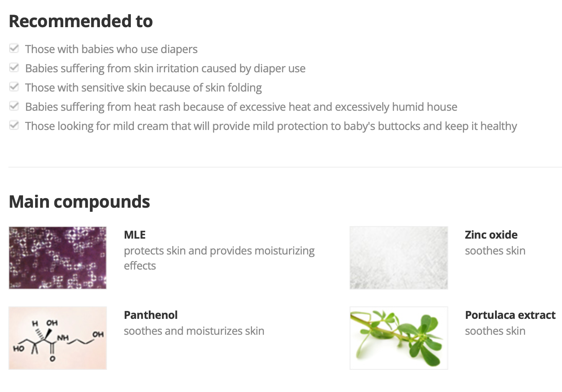Click the "MLE" compound title

(135, 235)
